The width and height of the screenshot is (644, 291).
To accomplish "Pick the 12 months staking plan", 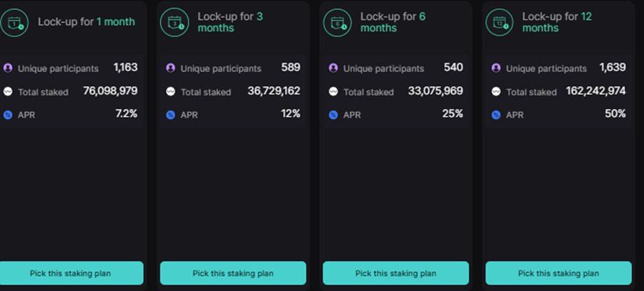I will coord(558,273).
